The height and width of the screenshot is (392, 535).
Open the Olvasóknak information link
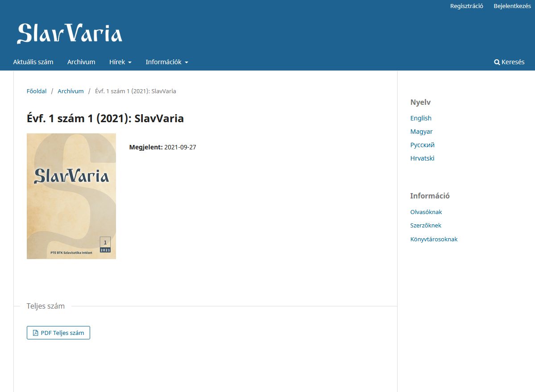pos(426,212)
